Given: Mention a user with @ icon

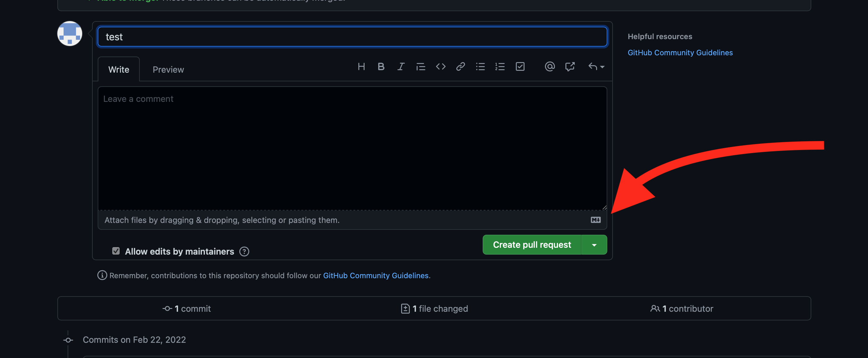Looking at the screenshot, I should [550, 66].
